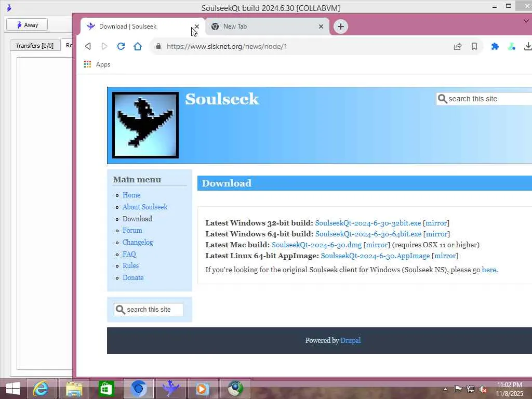Open the downloads arrow icon in toolbar
The image size is (532, 399).
pyautogui.click(x=528, y=46)
